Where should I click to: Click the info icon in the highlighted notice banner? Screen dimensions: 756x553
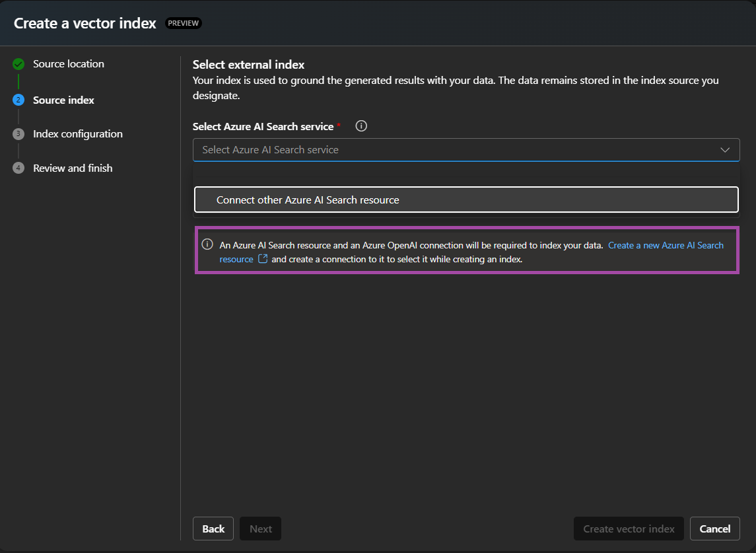207,244
